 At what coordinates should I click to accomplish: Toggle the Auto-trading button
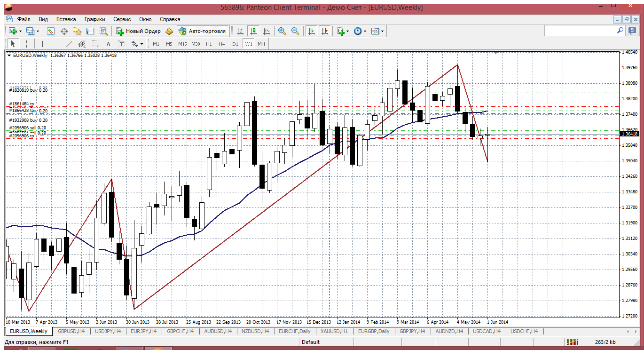pyautogui.click(x=203, y=31)
